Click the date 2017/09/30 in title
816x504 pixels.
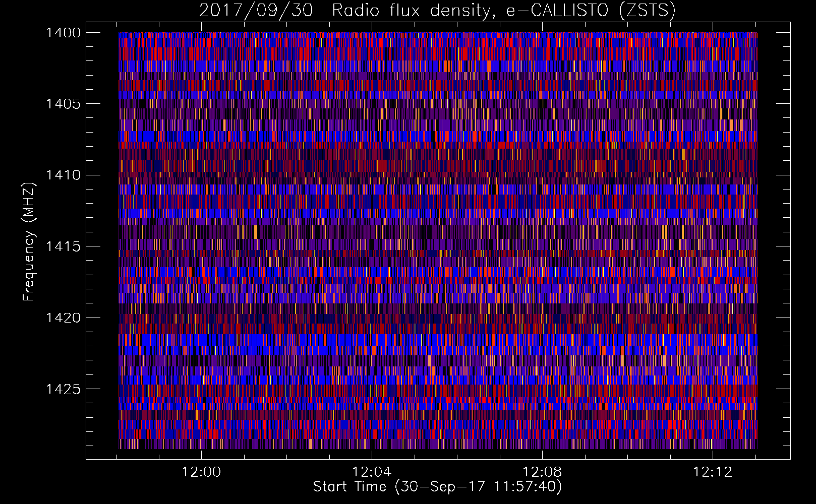(x=256, y=11)
